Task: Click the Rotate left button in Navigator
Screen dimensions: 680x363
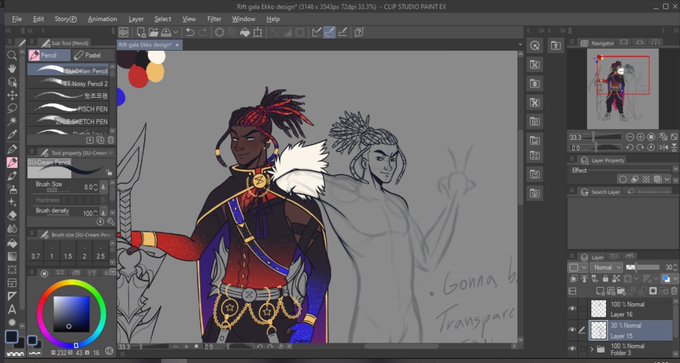Action: click(630, 147)
